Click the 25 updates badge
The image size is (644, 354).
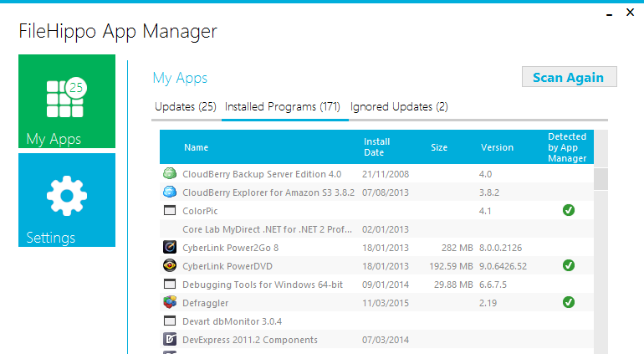pyautogui.click(x=76, y=88)
